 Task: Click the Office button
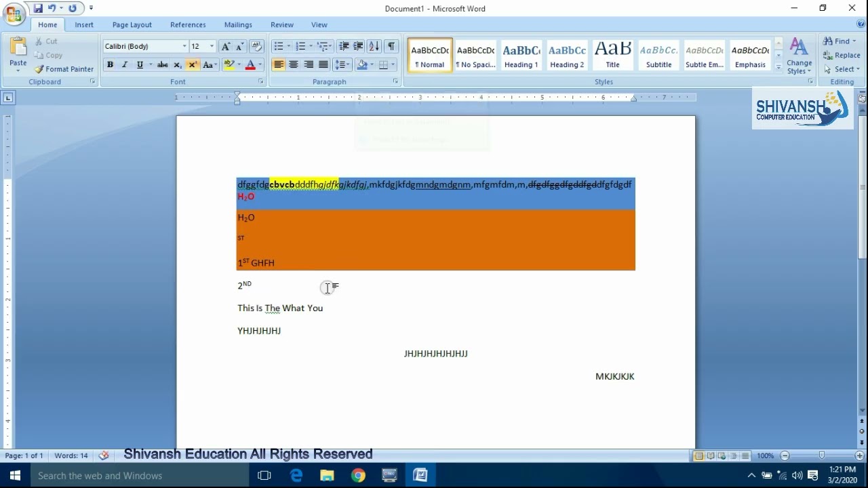(x=14, y=13)
